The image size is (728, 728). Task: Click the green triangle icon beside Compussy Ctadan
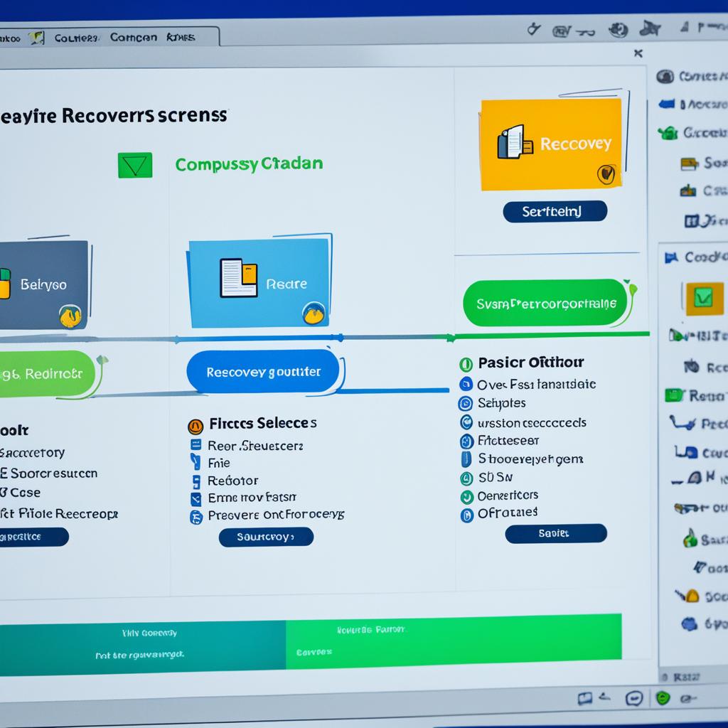click(x=135, y=165)
